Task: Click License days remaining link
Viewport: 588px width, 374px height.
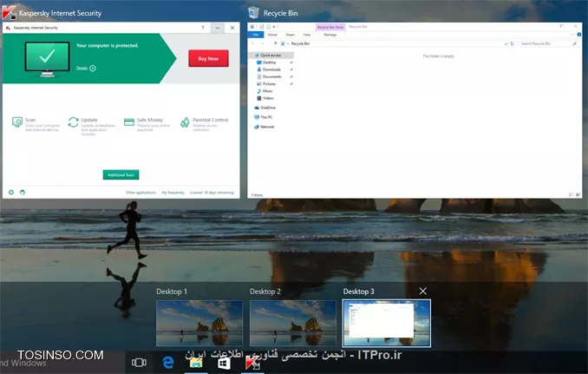Action: point(212,193)
